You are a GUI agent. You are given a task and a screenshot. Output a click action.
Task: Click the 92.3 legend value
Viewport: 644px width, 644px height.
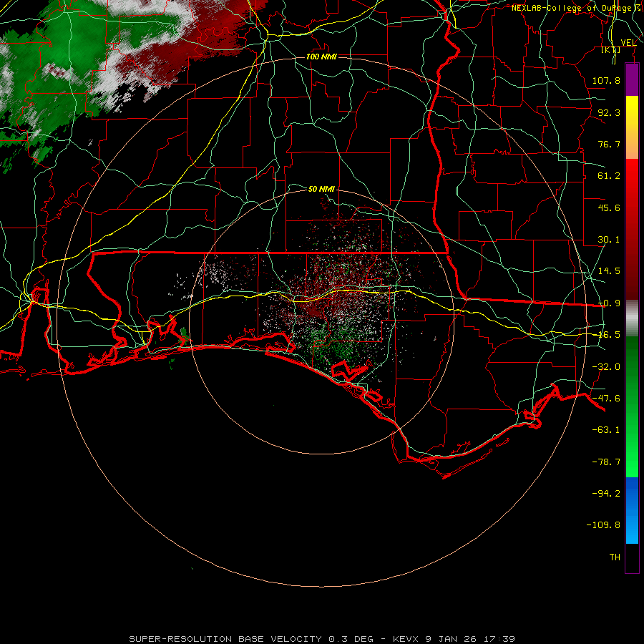click(x=609, y=112)
